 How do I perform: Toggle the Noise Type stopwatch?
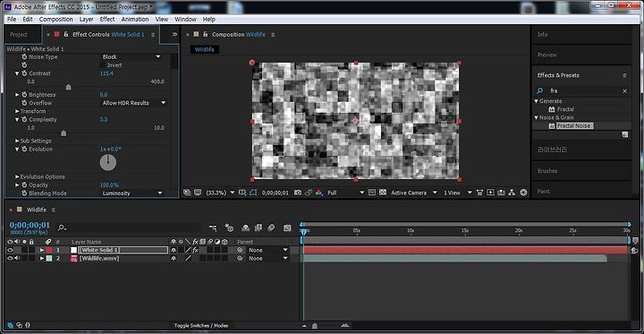click(x=24, y=56)
